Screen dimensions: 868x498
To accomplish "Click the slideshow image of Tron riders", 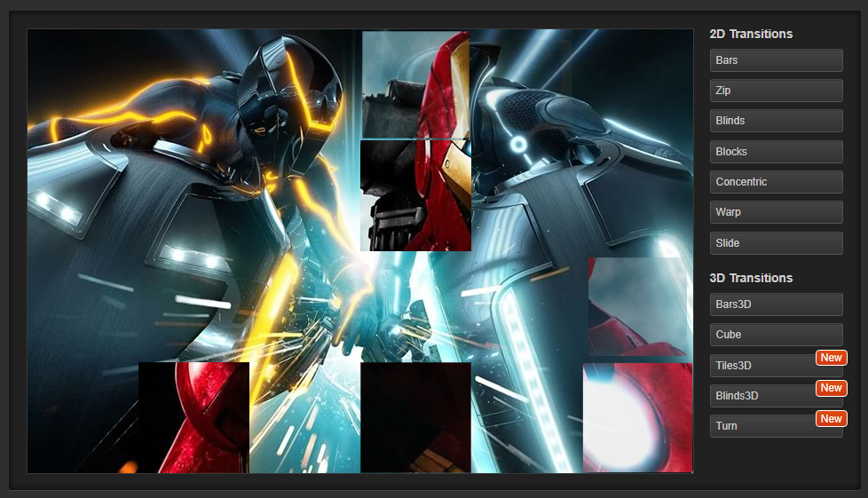I will 359,251.
